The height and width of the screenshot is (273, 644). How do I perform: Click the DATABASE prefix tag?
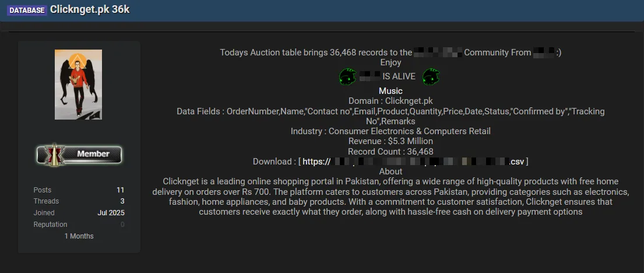tap(27, 10)
